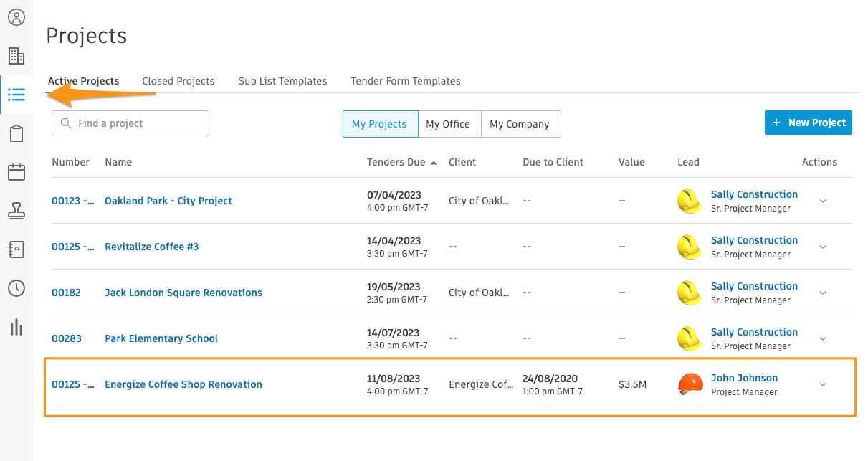This screenshot has width=868, height=461.
Task: Open the company buildings icon in sidebar
Action: point(16,56)
